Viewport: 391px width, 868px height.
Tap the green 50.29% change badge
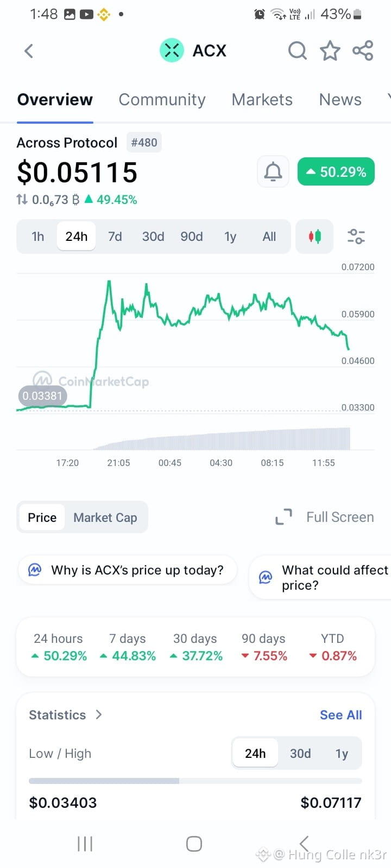[336, 172]
